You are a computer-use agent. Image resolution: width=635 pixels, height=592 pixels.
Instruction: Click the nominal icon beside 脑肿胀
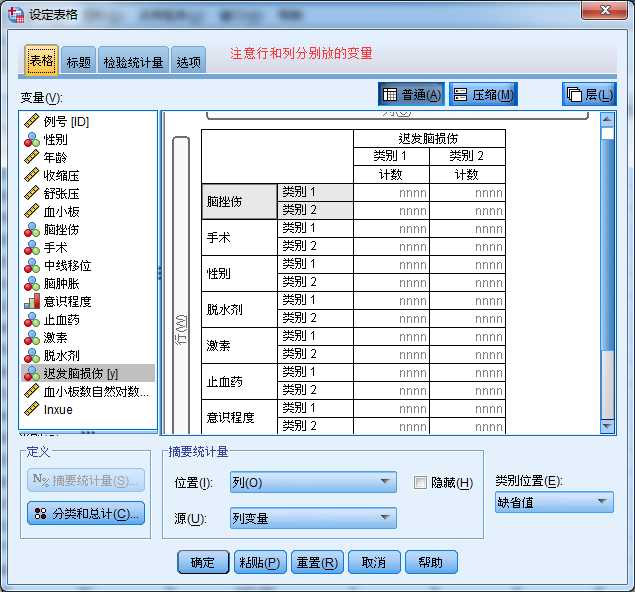[x=32, y=283]
